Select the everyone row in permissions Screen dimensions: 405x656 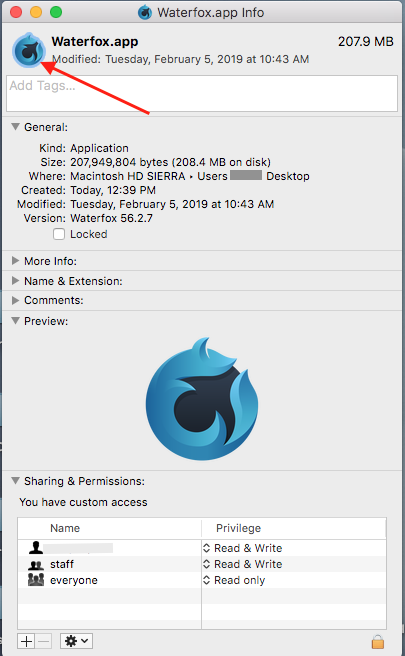tap(202, 580)
